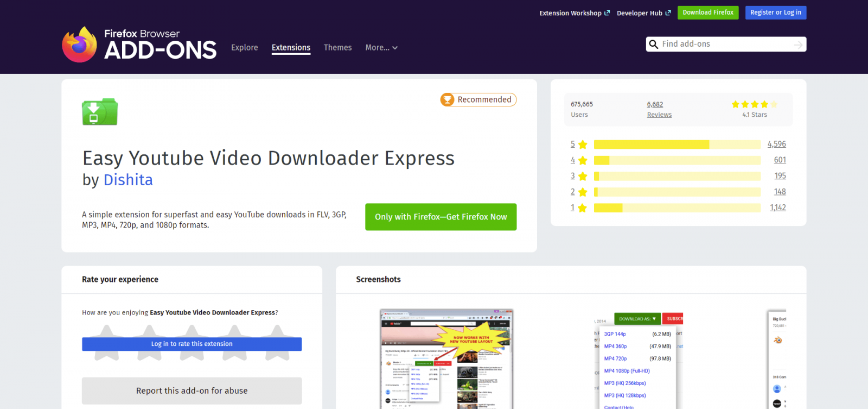This screenshot has width=868, height=409.
Task: Click the yellow star in the 2-star row
Action: point(583,192)
